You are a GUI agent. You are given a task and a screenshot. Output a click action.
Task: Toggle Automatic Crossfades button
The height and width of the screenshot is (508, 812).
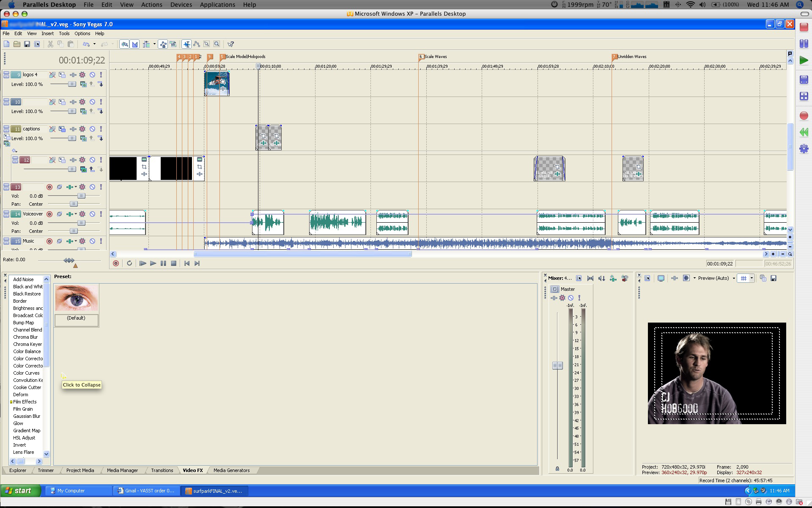(135, 44)
